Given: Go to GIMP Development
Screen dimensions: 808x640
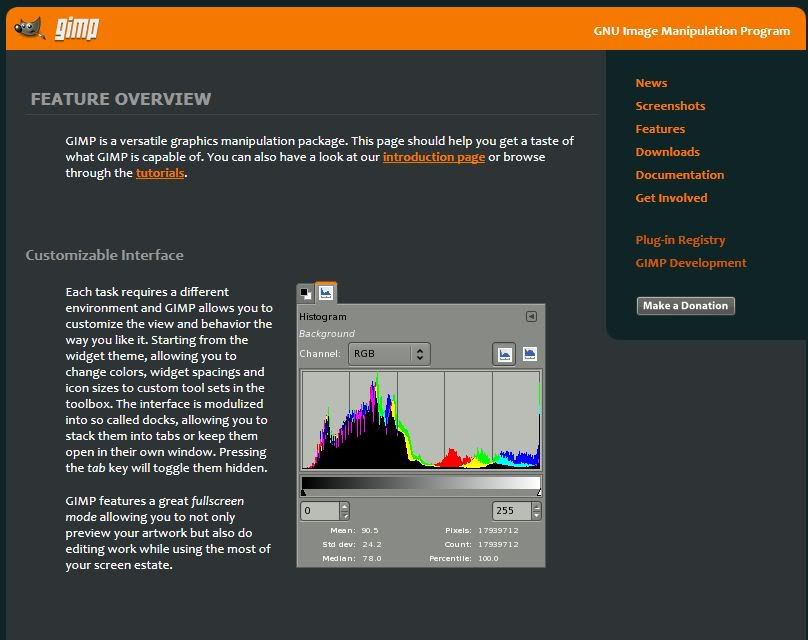Looking at the screenshot, I should (x=691, y=263).
